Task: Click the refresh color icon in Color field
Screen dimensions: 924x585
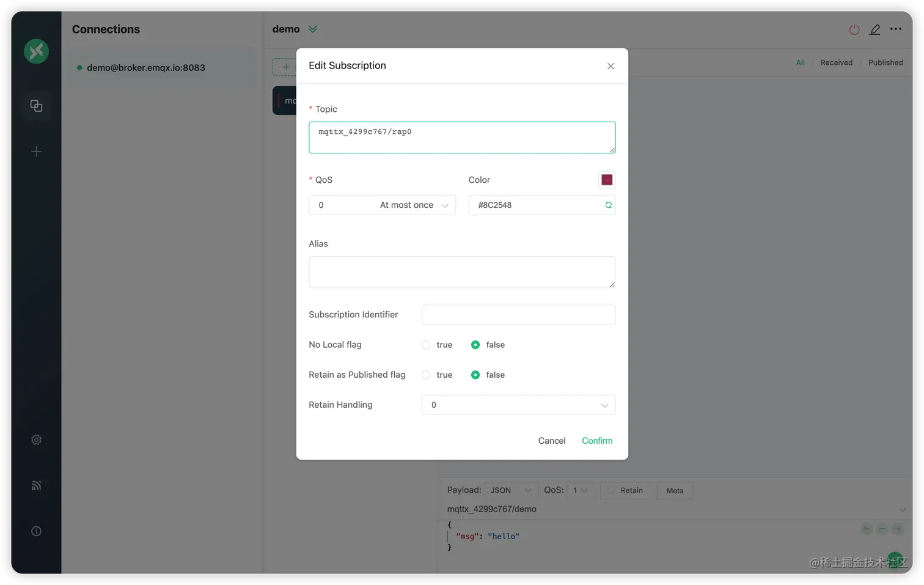Action: tap(608, 205)
